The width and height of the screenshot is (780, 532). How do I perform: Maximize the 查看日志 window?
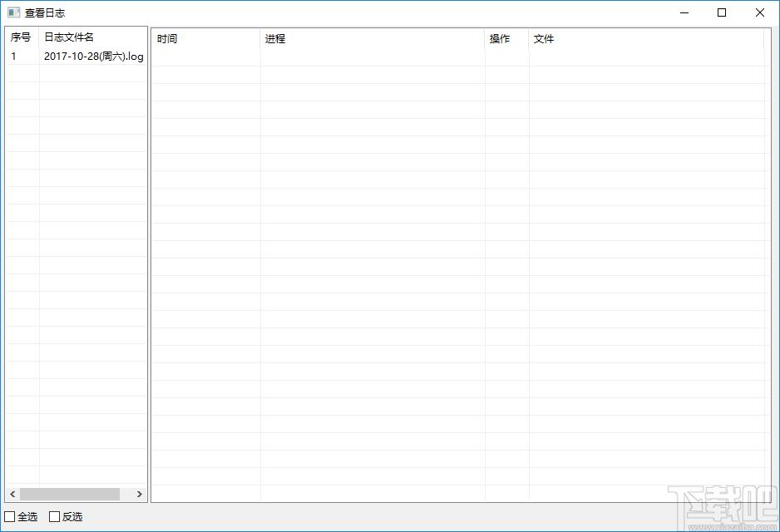tap(722, 12)
